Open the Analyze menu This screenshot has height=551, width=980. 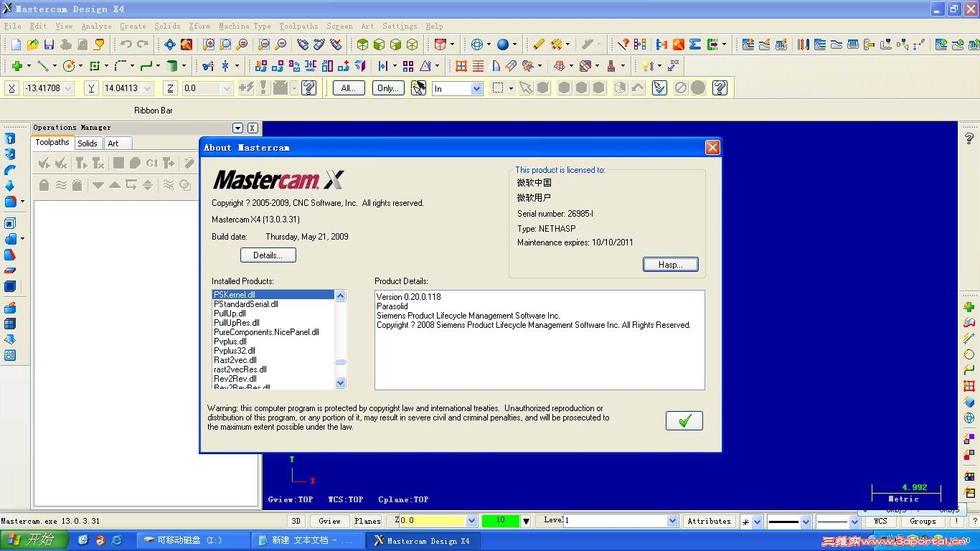pyautogui.click(x=96, y=27)
